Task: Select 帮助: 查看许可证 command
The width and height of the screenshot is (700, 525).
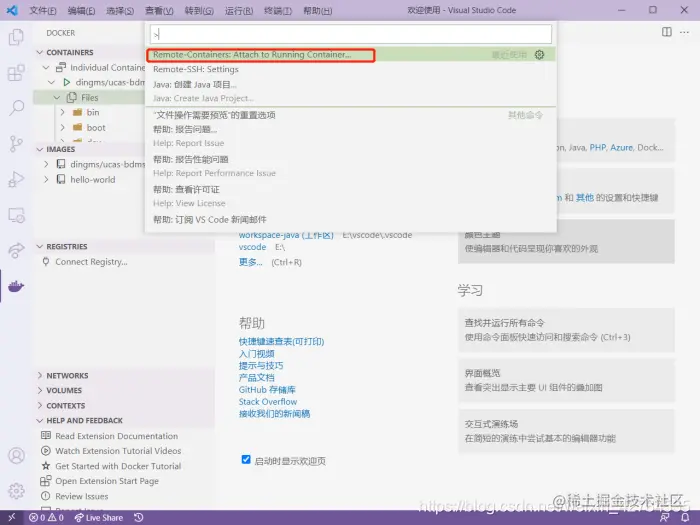Action: click(x=351, y=196)
